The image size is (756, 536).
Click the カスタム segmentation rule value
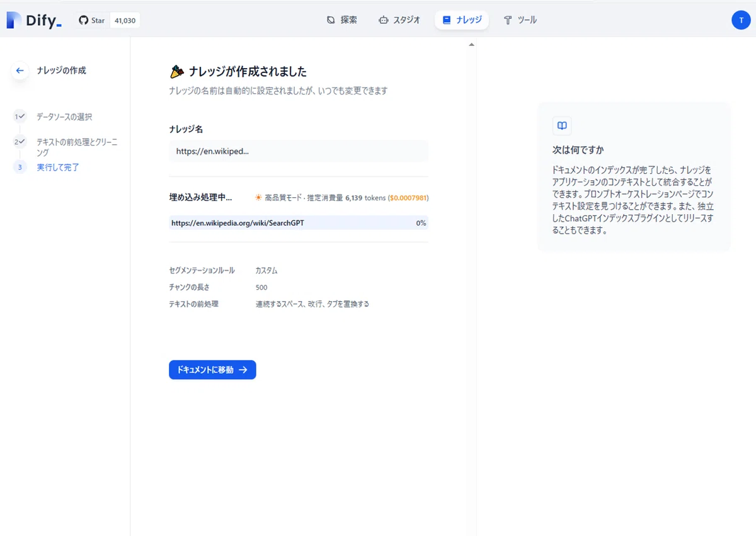(x=266, y=271)
